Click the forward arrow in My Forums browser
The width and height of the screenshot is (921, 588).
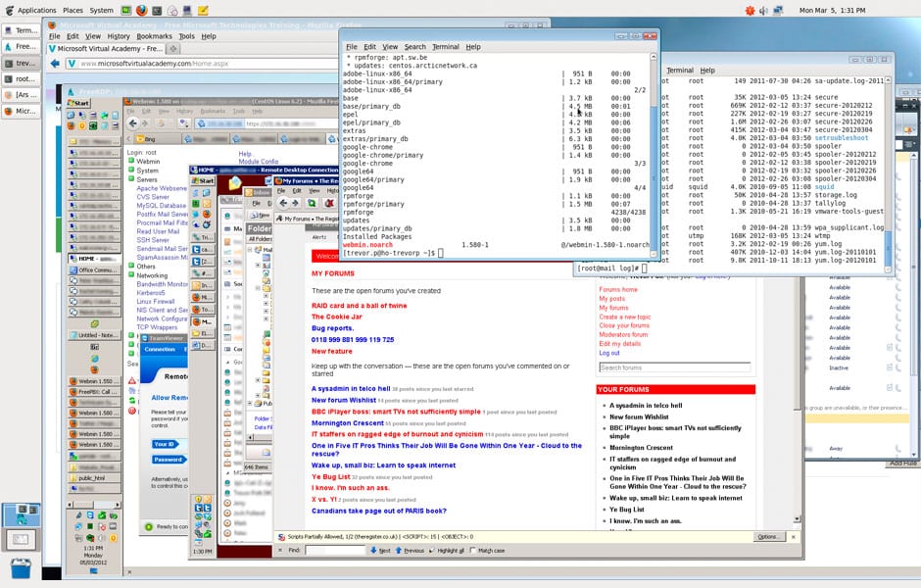coord(296,203)
